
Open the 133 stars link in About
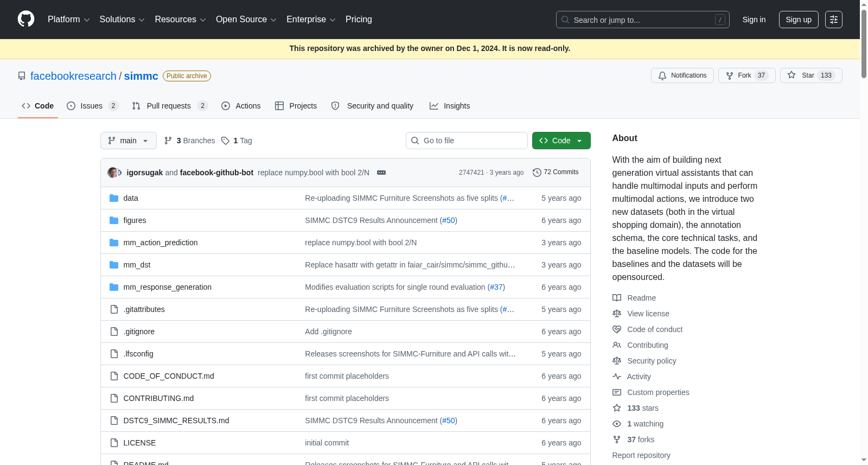coord(643,408)
